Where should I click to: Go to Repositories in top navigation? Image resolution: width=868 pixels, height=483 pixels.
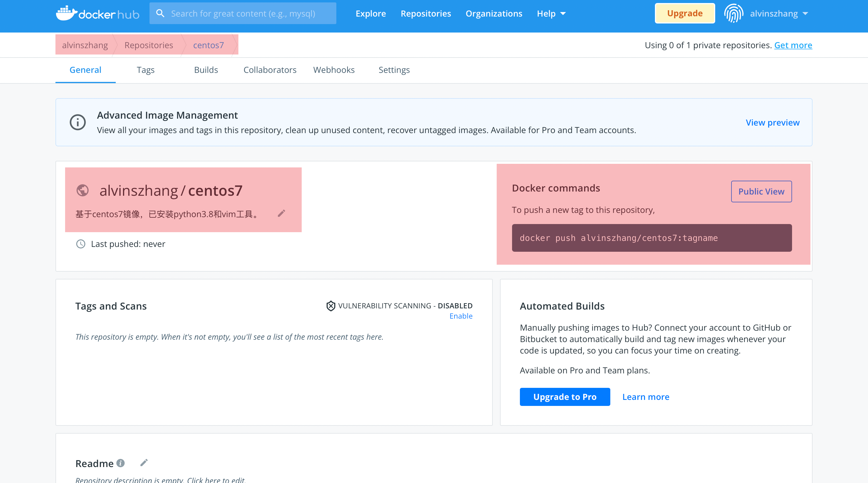(x=426, y=14)
